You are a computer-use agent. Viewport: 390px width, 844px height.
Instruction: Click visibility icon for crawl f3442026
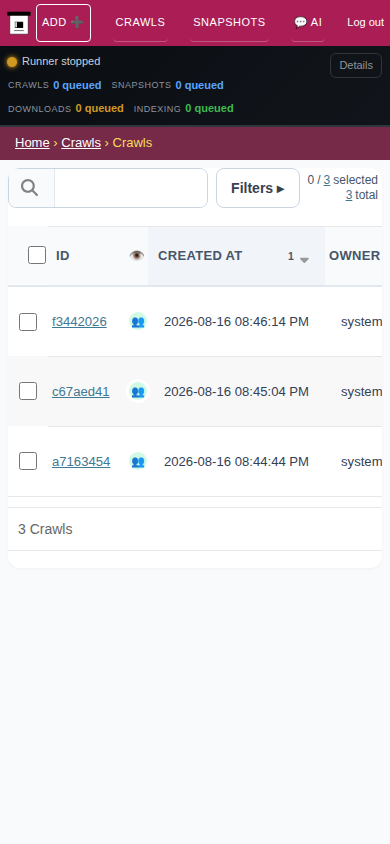tap(138, 321)
